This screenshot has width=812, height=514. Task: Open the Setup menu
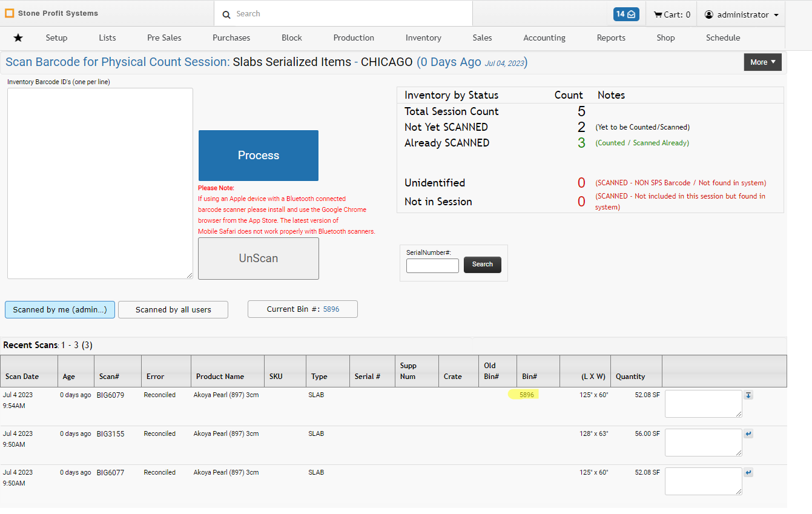56,38
